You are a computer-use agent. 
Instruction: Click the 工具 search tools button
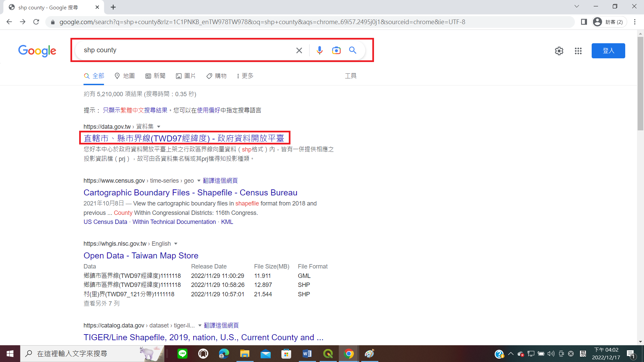coord(351,76)
